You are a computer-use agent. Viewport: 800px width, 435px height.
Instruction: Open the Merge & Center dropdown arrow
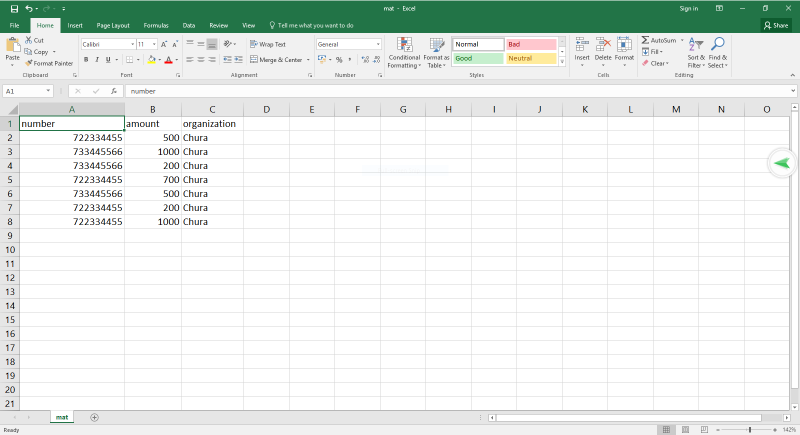tap(308, 60)
